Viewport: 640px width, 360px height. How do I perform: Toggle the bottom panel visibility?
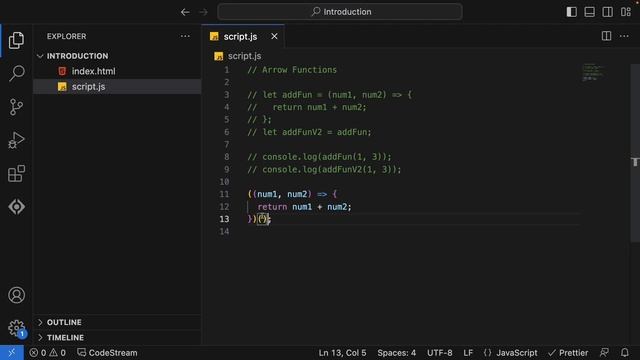[589, 12]
